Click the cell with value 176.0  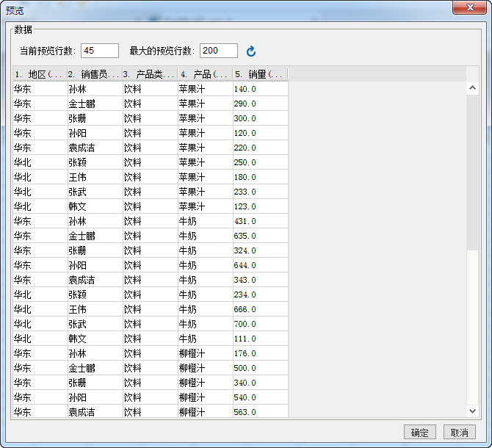point(261,353)
